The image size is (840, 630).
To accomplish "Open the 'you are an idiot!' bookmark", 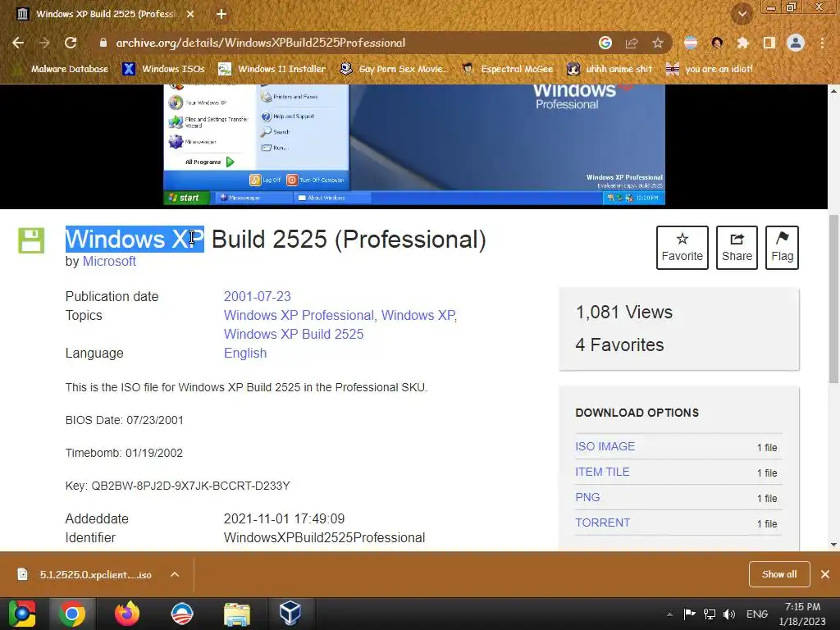I will (x=710, y=69).
